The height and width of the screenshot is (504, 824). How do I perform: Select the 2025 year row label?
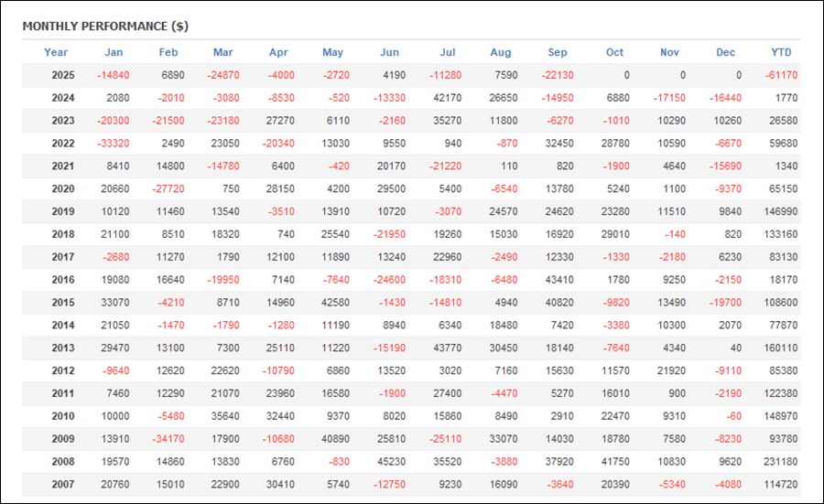click(63, 75)
